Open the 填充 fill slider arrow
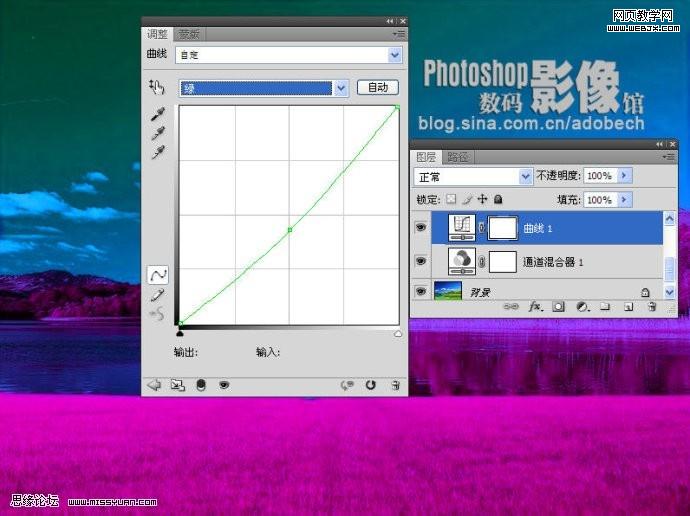The height and width of the screenshot is (516, 690). [624, 200]
